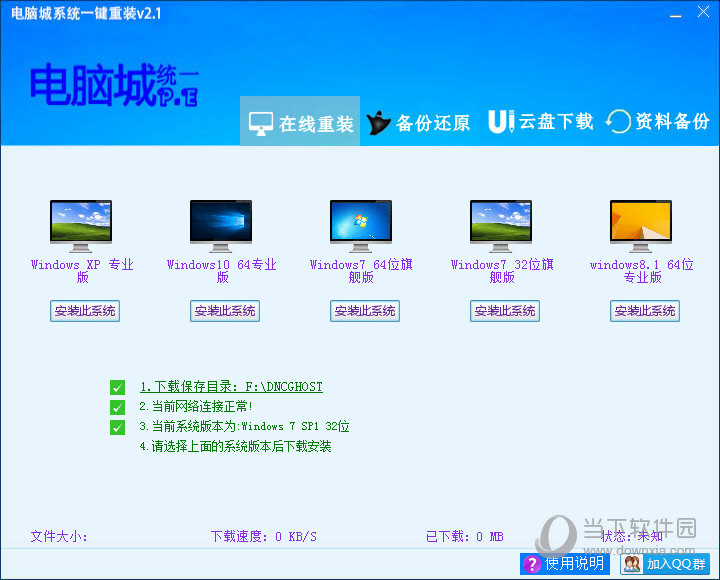Select the Windows7 64位旗舰版 label
The width and height of the screenshot is (720, 580).
tap(361, 271)
